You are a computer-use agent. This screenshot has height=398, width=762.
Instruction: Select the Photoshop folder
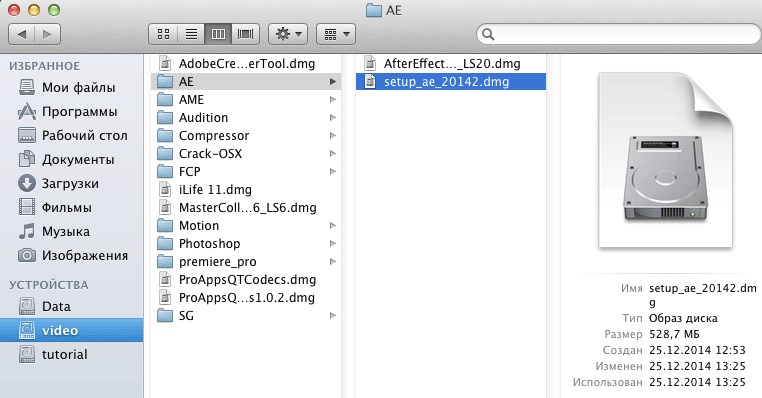[246, 243]
